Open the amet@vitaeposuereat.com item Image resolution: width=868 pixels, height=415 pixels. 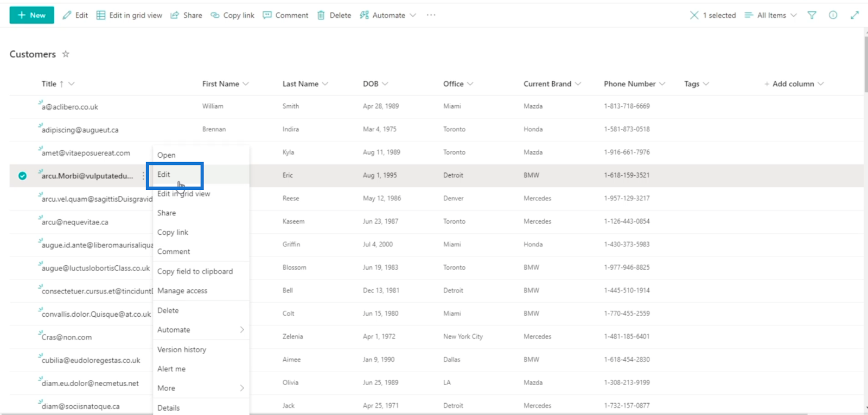click(86, 153)
